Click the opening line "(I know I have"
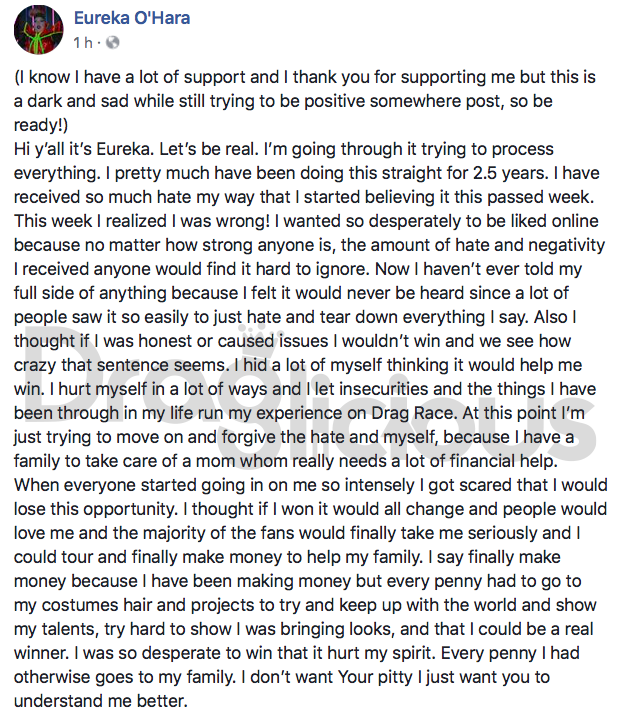 [x=69, y=77]
